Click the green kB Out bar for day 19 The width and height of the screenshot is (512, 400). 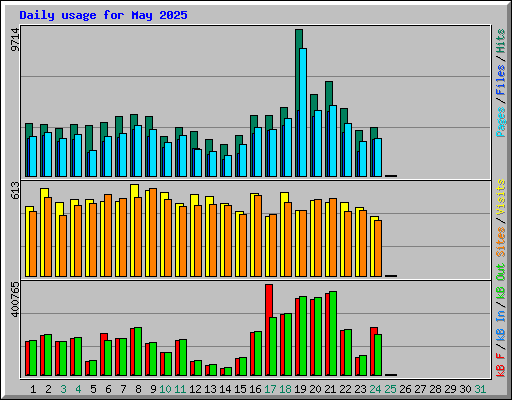pyautogui.click(x=303, y=336)
